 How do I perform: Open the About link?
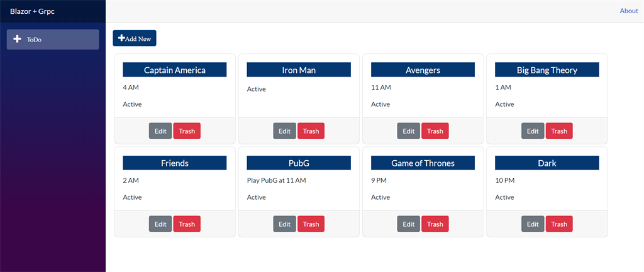[x=628, y=11]
